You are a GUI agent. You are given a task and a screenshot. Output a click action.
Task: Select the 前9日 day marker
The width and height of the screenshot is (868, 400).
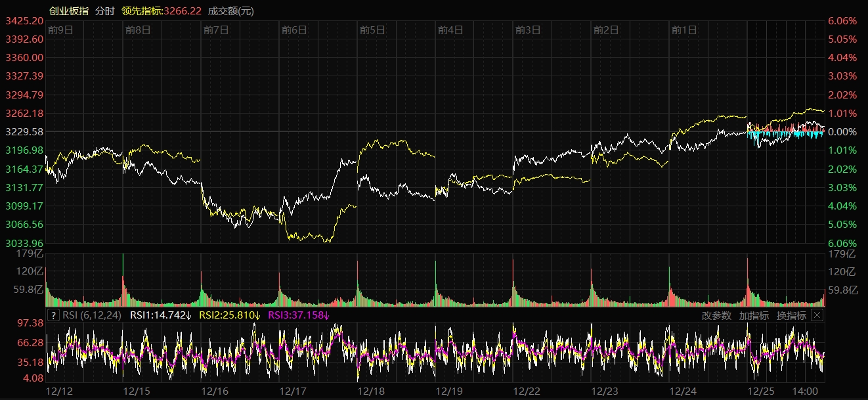click(x=60, y=30)
